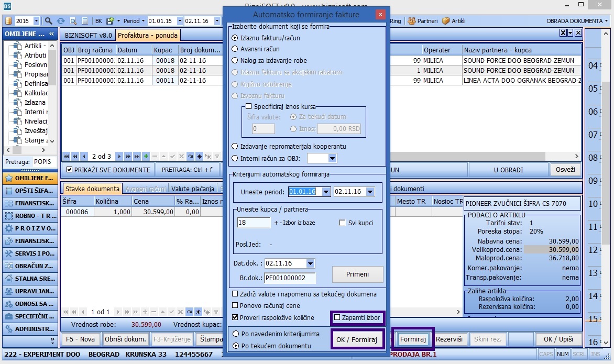Collapse the OMILJENE sidebar panel

coord(52,34)
